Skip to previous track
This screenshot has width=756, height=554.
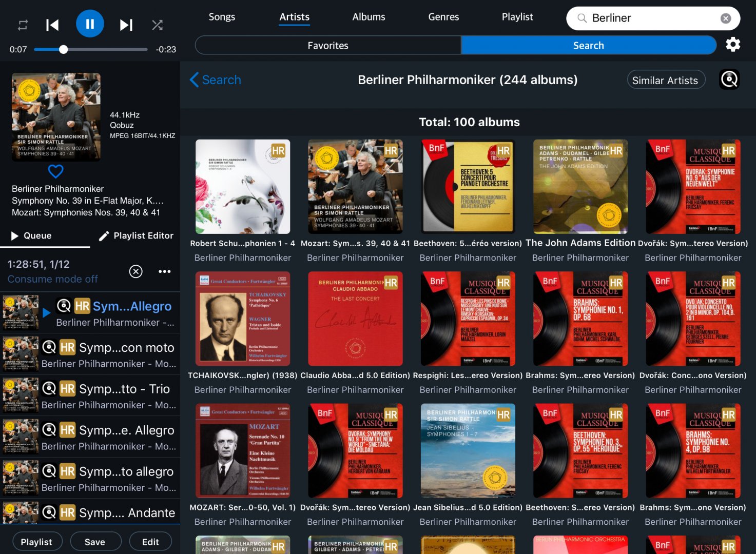(x=52, y=25)
